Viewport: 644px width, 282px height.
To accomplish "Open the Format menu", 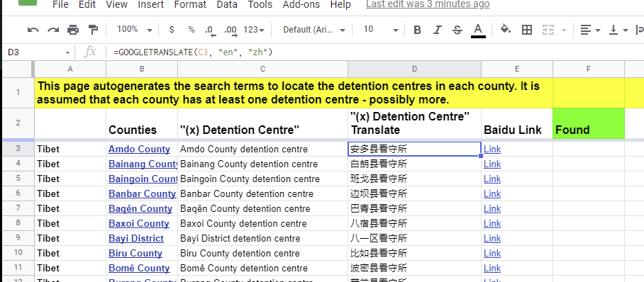I will (x=190, y=4).
